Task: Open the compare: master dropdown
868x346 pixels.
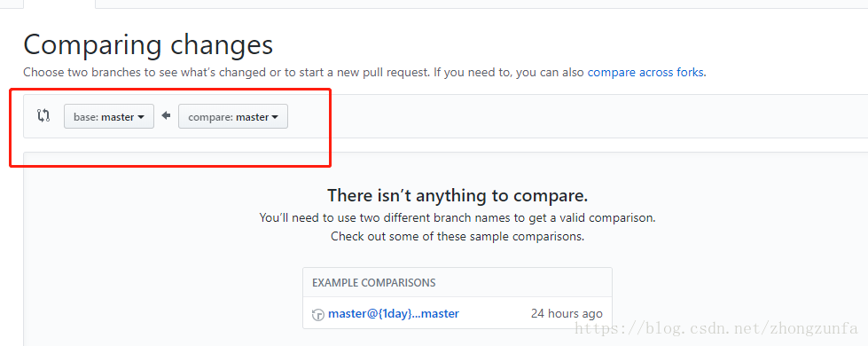Action: 233,117
